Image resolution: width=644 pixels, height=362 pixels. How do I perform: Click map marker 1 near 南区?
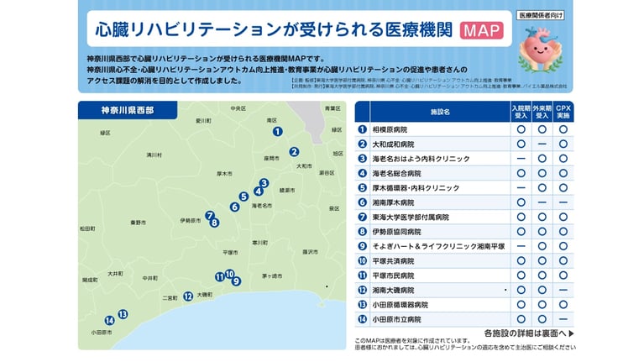(278, 132)
